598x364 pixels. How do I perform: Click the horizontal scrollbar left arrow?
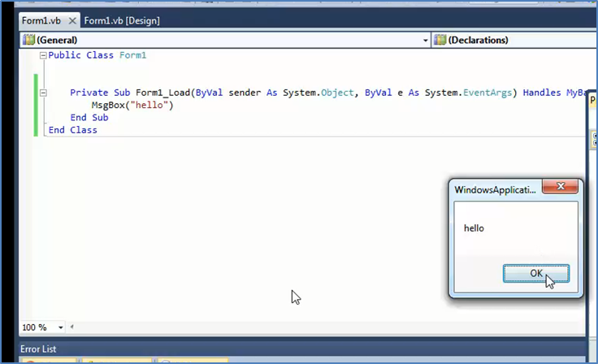(71, 327)
